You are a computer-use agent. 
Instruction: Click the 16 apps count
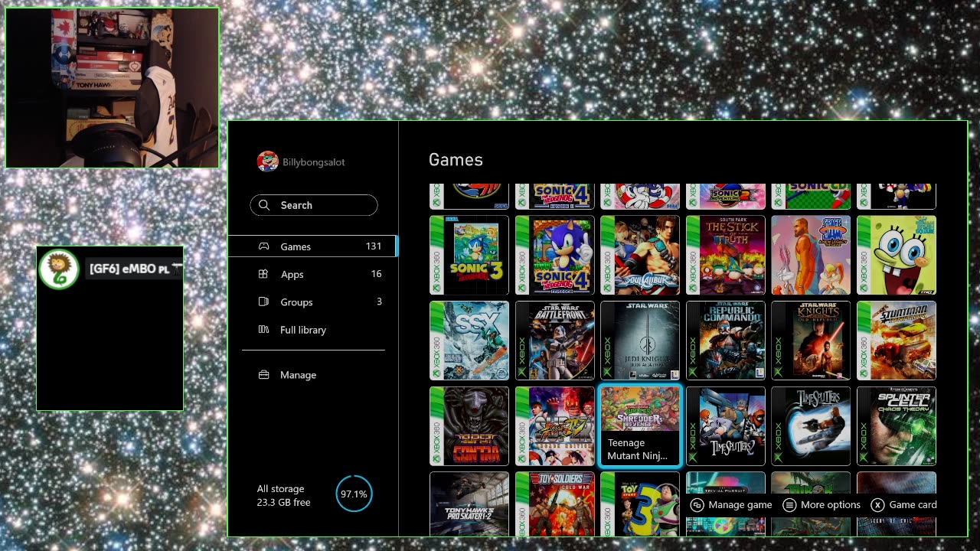tap(376, 274)
